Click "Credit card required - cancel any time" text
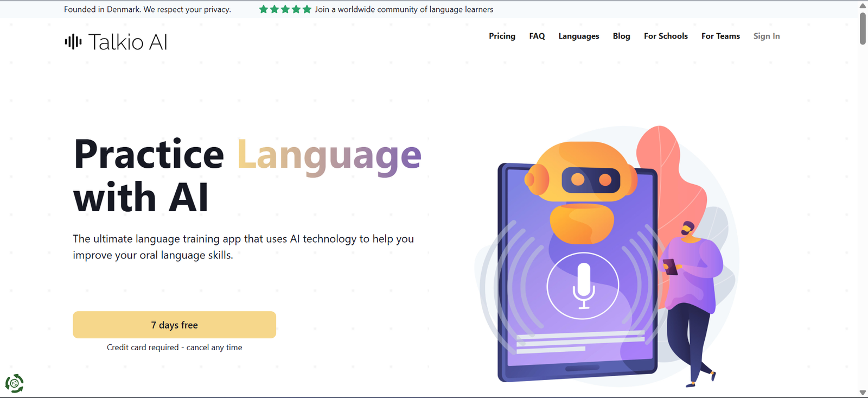Viewport: 868px width, 398px height. click(x=174, y=348)
